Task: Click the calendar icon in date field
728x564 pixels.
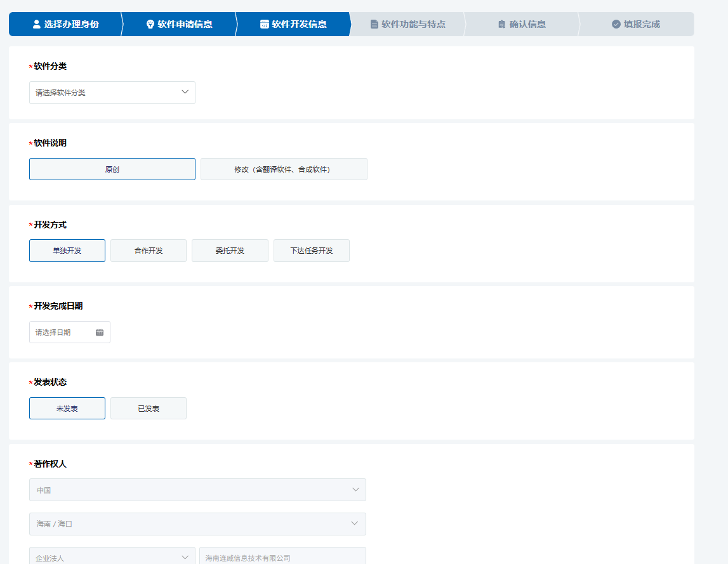Action: tap(100, 332)
